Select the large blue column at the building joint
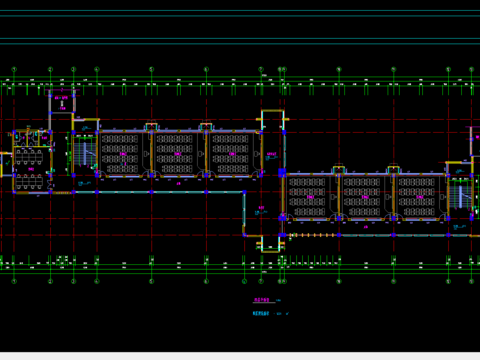This screenshot has height=360, width=480. [x=282, y=173]
